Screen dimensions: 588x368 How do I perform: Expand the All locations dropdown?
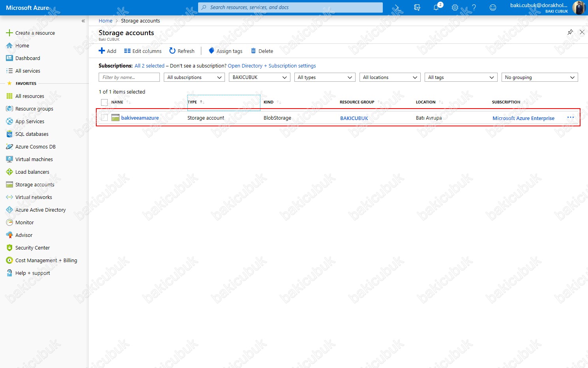(x=390, y=77)
